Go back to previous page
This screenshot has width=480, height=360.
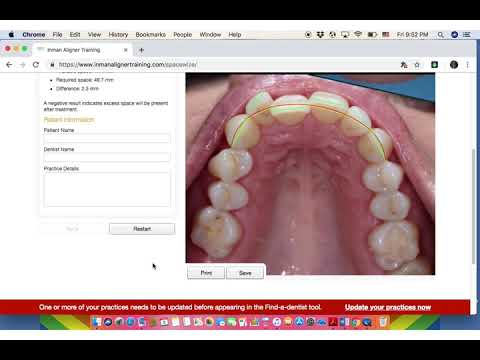click(x=9, y=65)
